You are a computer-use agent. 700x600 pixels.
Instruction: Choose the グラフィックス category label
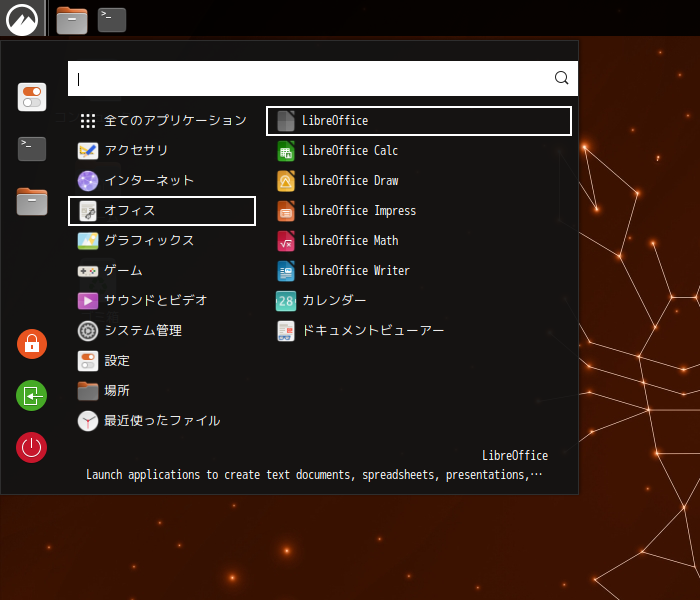click(149, 240)
